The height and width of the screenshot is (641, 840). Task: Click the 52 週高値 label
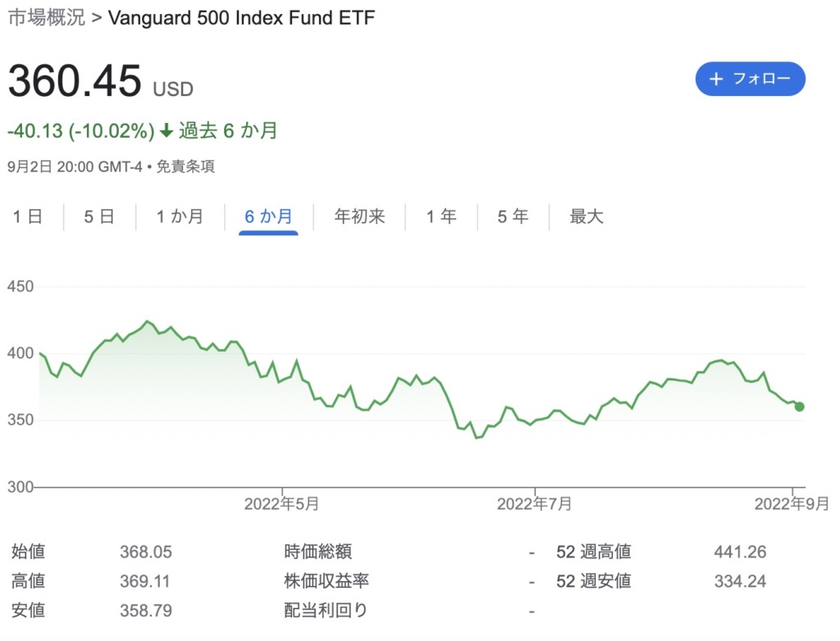click(594, 552)
